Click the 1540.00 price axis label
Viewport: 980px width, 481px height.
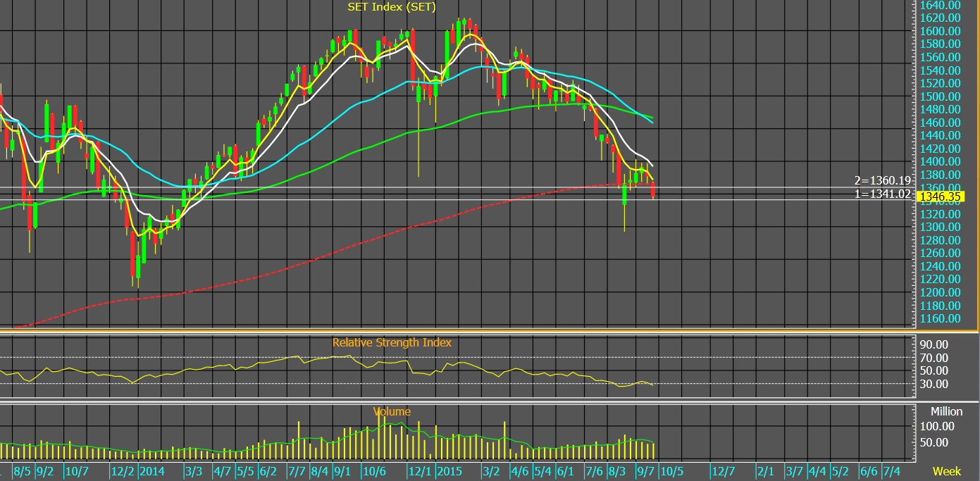(x=941, y=70)
